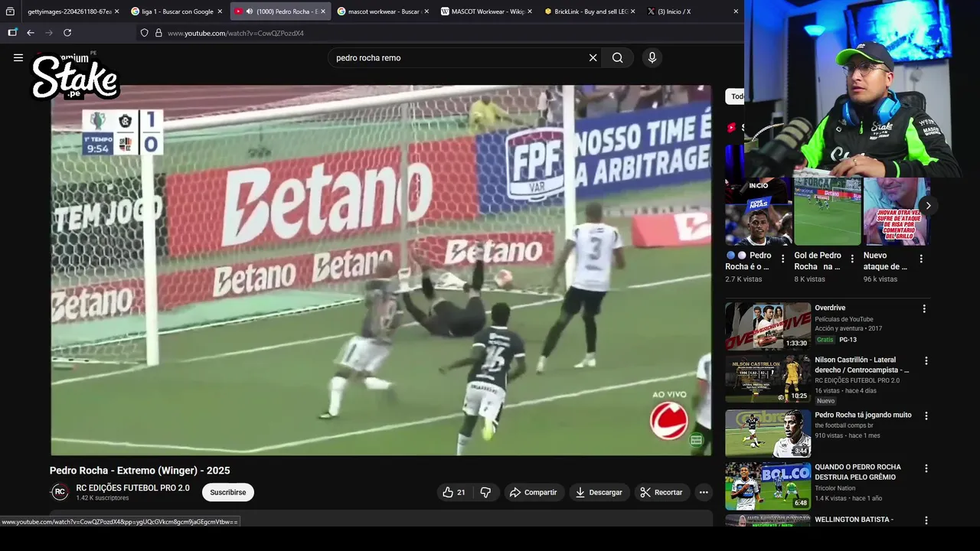Select the Todos filter chip
The width and height of the screenshot is (980, 551).
737,96
